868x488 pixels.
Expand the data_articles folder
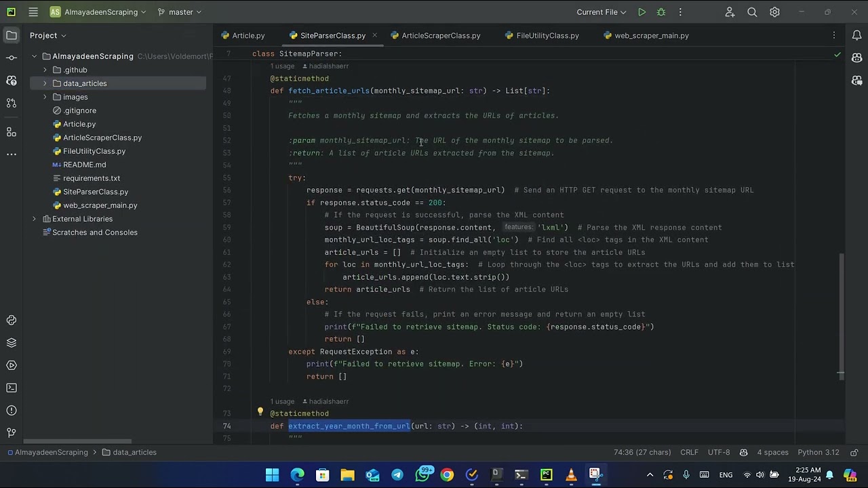(45, 83)
